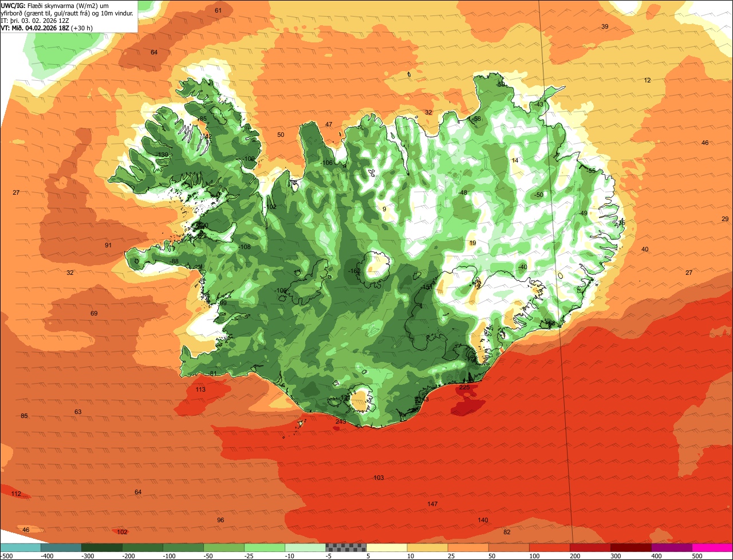Click the map value 225 off the south coast

(464, 387)
